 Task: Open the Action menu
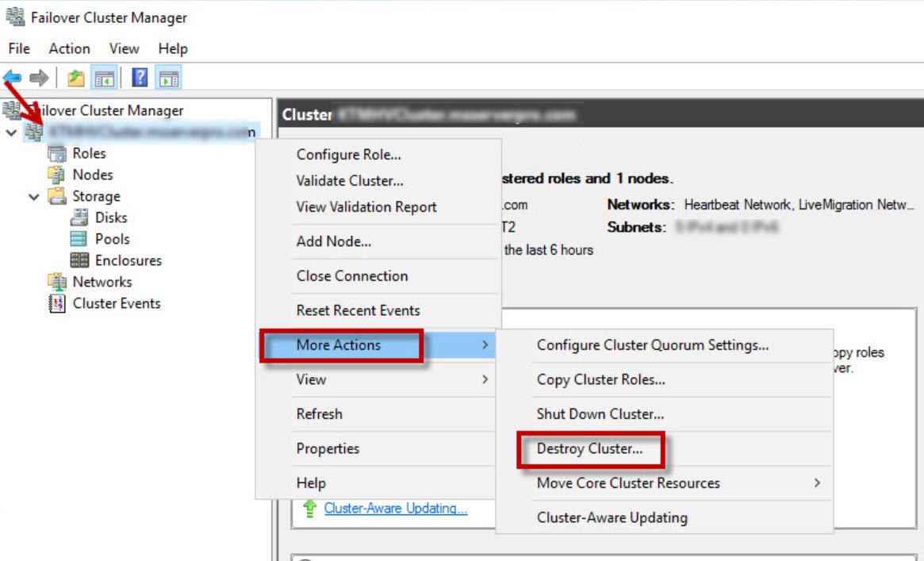point(70,49)
